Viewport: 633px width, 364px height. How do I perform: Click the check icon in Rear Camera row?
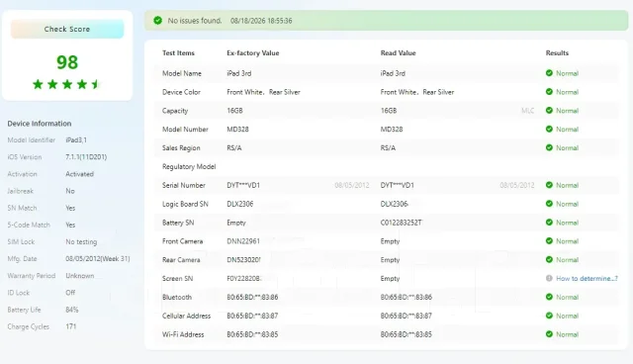[x=549, y=259]
